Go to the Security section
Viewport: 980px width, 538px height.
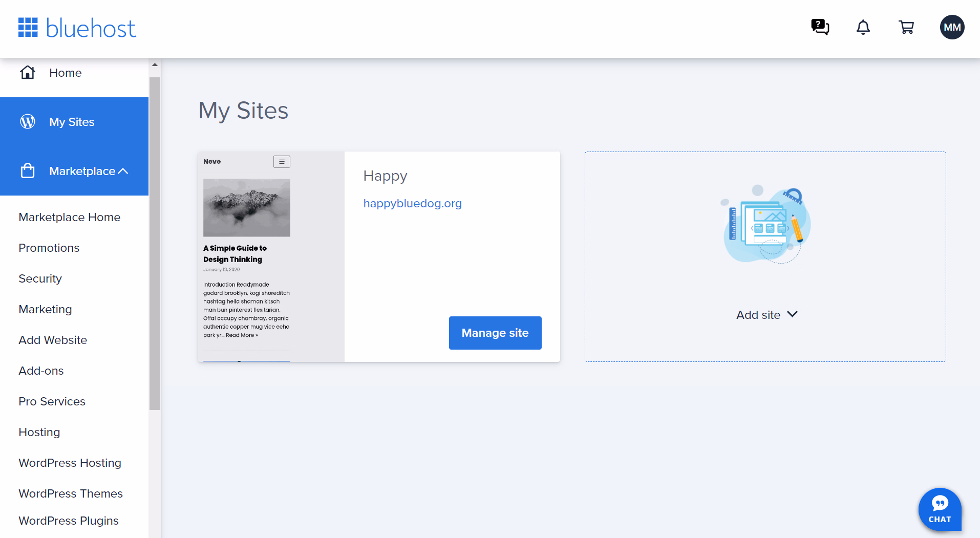40,278
